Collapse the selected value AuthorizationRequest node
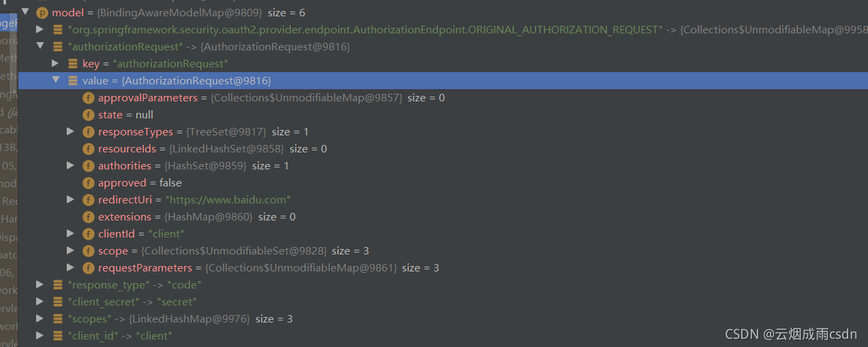The width and height of the screenshot is (868, 347). pyautogui.click(x=56, y=80)
